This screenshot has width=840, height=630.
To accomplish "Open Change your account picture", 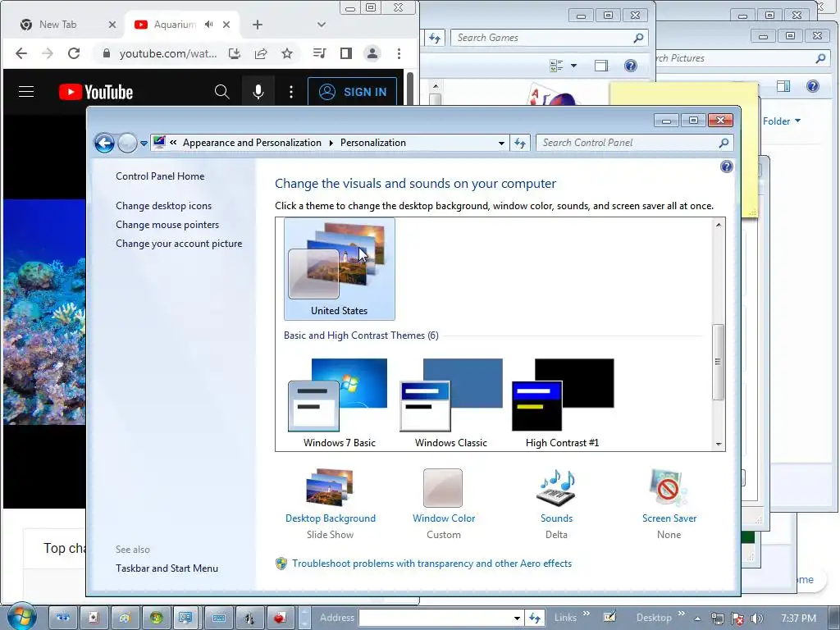I will (x=179, y=244).
